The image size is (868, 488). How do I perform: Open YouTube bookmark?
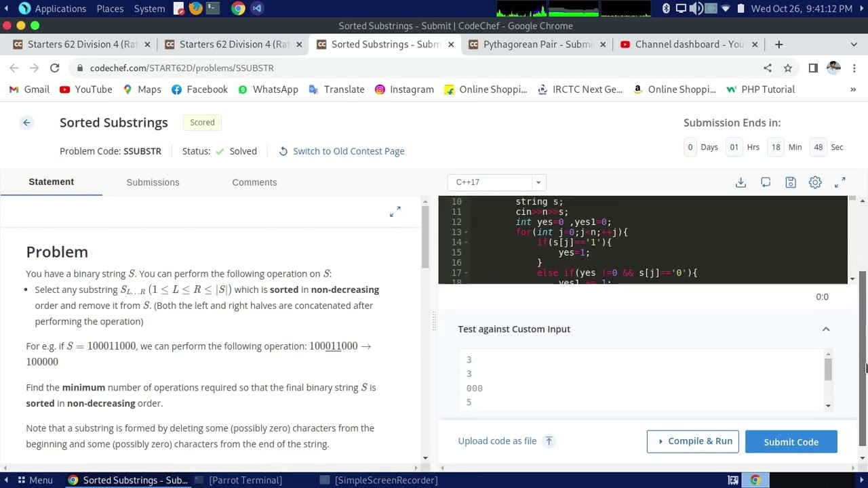[x=85, y=89]
